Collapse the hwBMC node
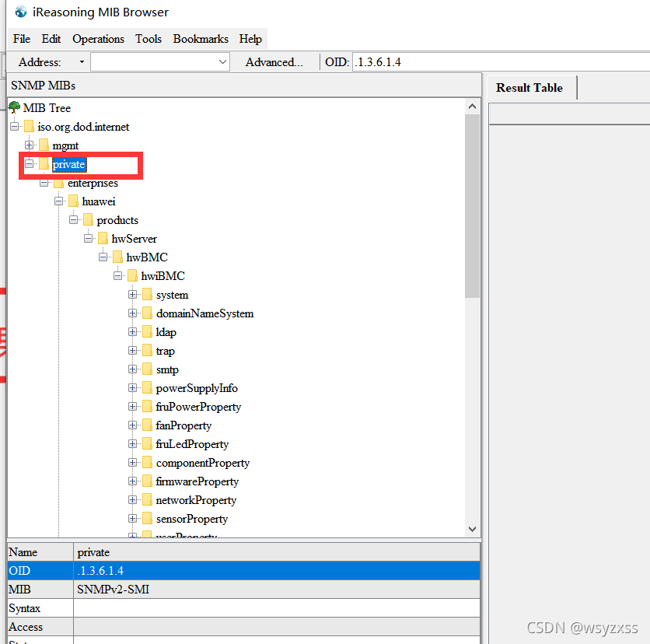This screenshot has width=650, height=644. pos(103,257)
